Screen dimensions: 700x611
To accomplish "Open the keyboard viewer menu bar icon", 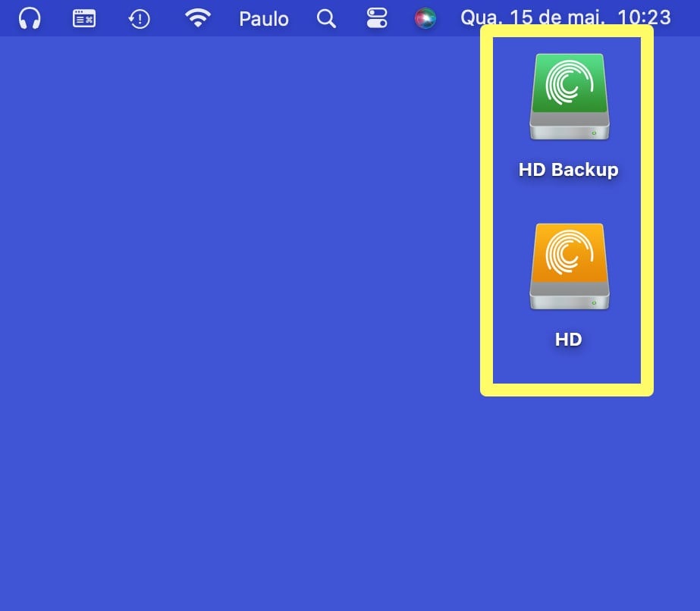I will [x=84, y=18].
